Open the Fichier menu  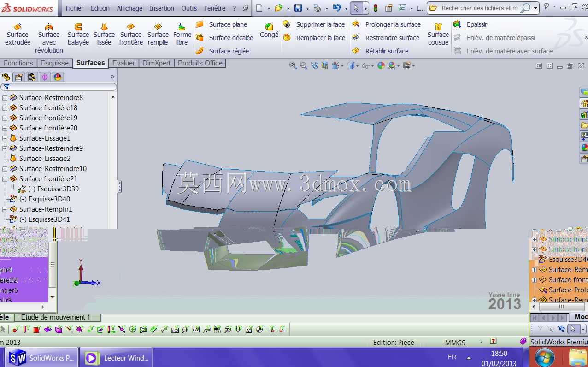tap(75, 8)
